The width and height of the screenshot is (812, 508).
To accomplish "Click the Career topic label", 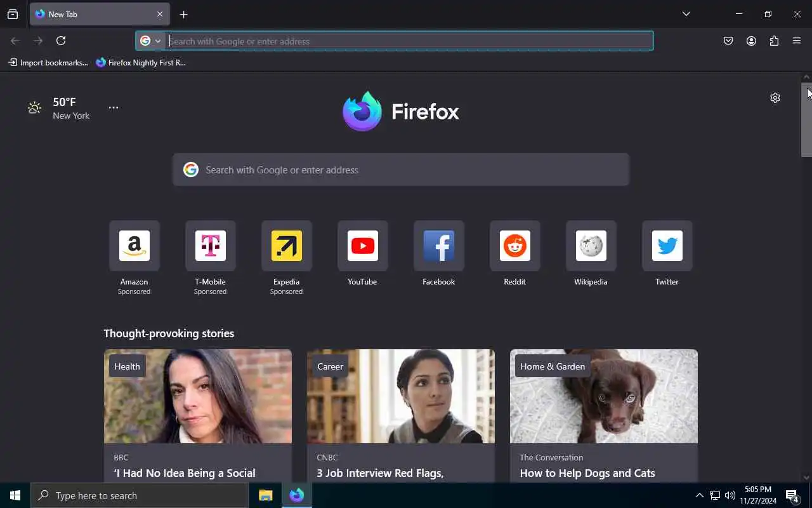I will point(330,366).
